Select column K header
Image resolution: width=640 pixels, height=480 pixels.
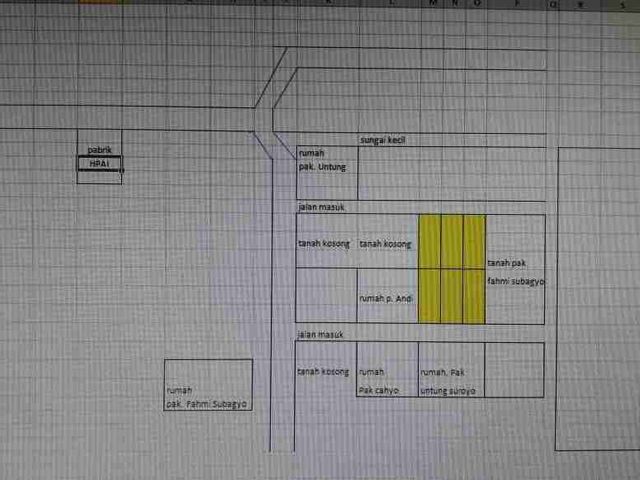coord(329,2)
